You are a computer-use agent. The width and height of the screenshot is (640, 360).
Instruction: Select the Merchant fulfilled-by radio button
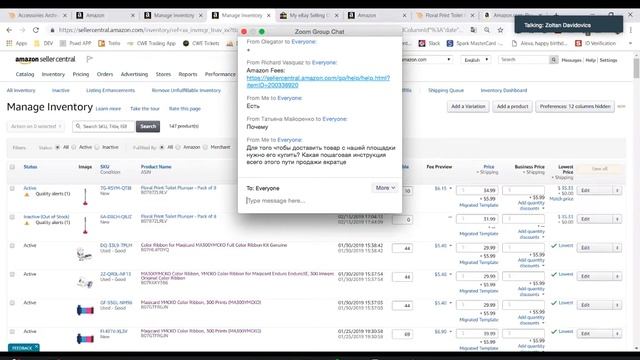pyautogui.click(x=205, y=147)
